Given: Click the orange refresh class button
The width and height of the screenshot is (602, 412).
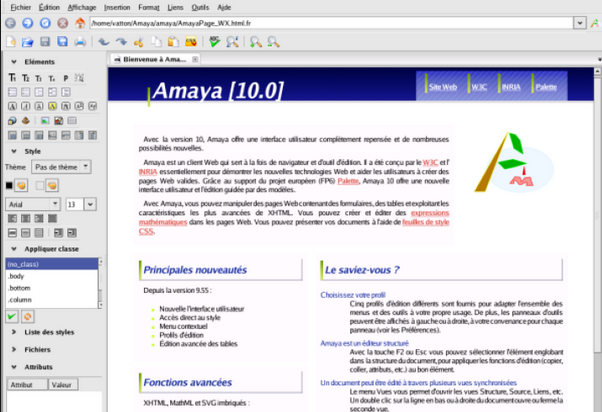Looking at the screenshot, I should coord(28,317).
